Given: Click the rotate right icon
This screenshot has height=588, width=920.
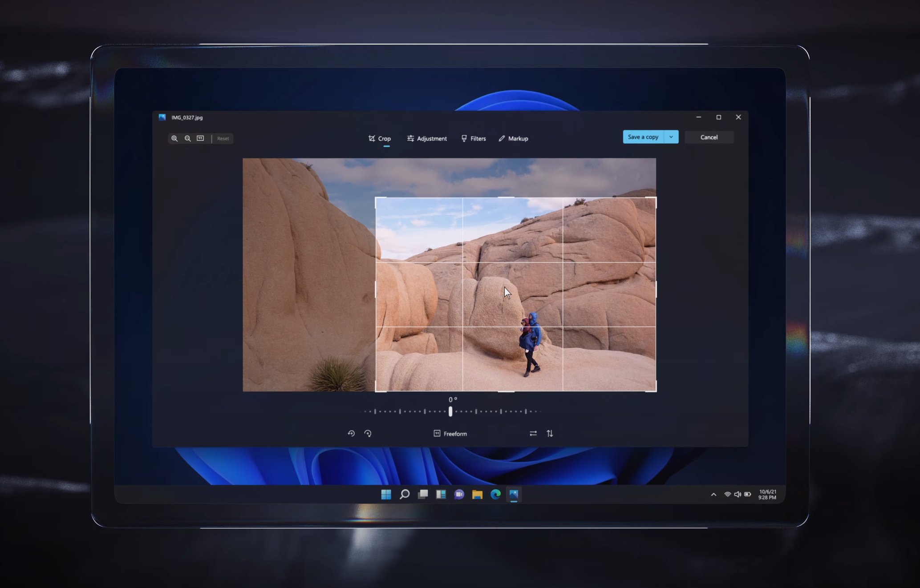Looking at the screenshot, I should tap(368, 433).
